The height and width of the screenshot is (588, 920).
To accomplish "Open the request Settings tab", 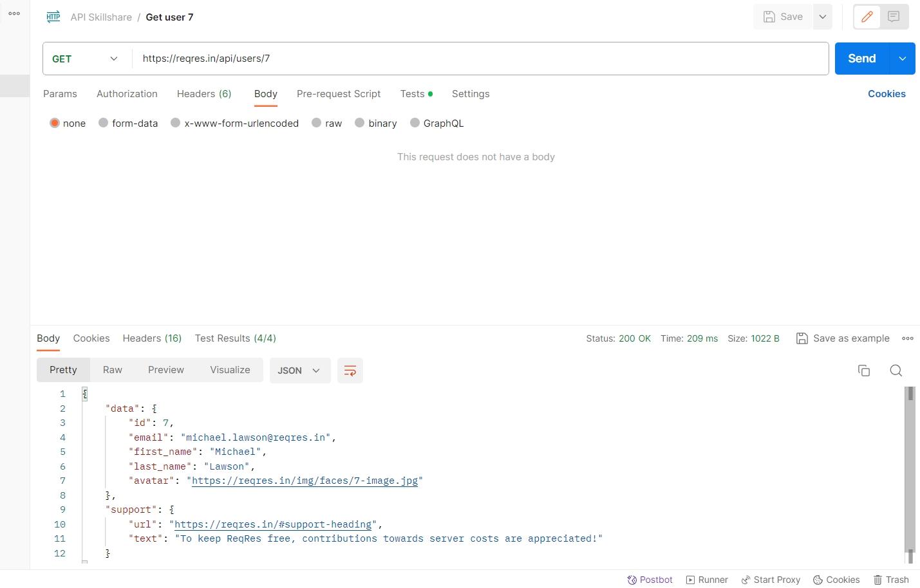I will pyautogui.click(x=471, y=94).
